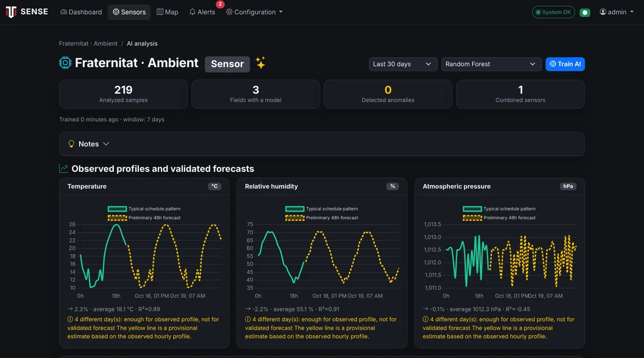Click the Fields with a model card
Viewport: 644px width, 358px height.
[256, 94]
